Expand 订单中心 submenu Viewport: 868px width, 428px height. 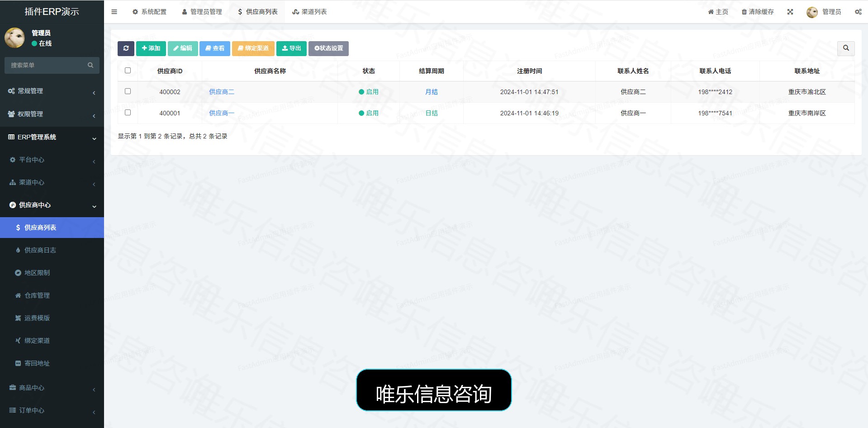[52, 410]
